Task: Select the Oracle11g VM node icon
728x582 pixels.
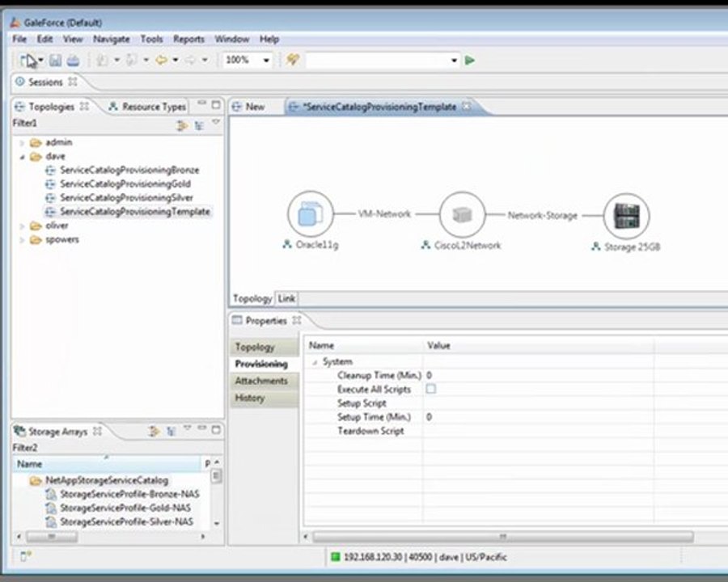Action: (x=310, y=214)
